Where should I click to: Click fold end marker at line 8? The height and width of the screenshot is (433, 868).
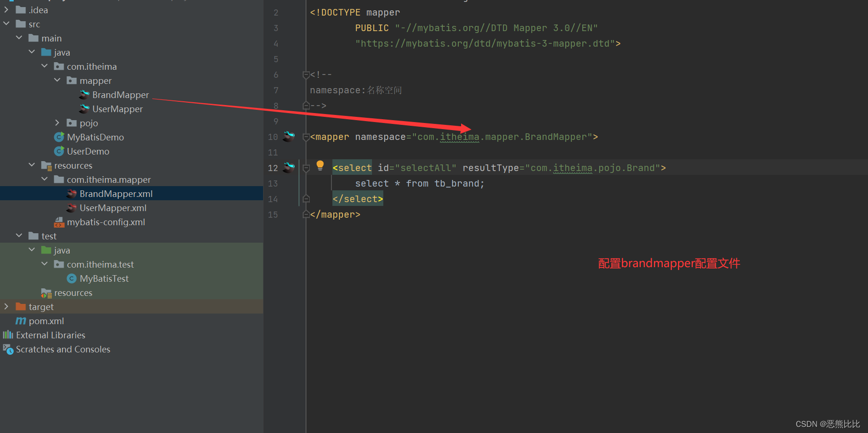[x=306, y=106]
